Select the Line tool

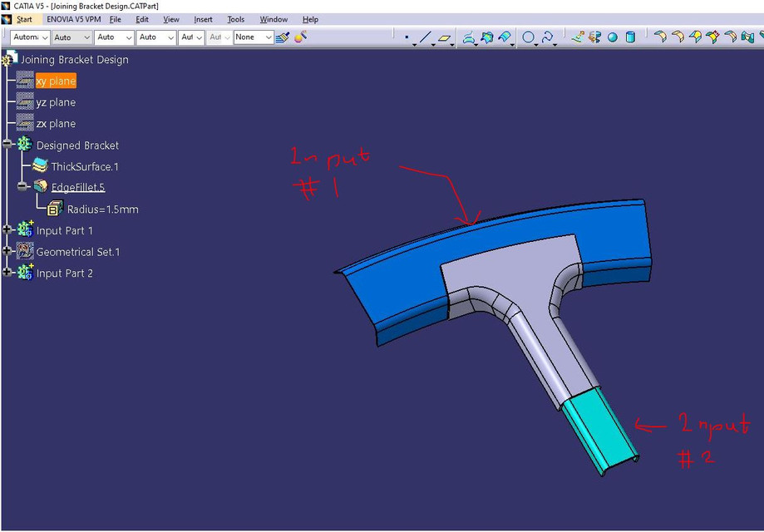pos(424,37)
